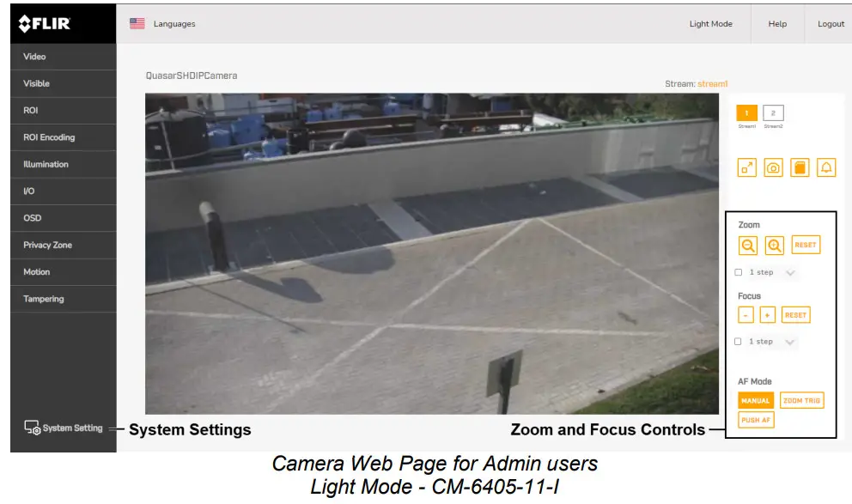Open ROI Encoding settings

click(63, 137)
